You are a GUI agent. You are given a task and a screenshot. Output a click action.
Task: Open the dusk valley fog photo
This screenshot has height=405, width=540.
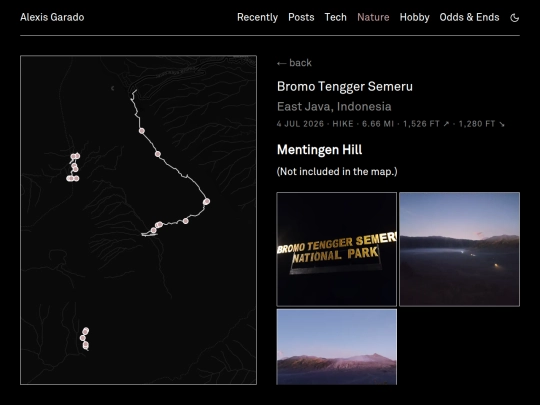click(459, 249)
